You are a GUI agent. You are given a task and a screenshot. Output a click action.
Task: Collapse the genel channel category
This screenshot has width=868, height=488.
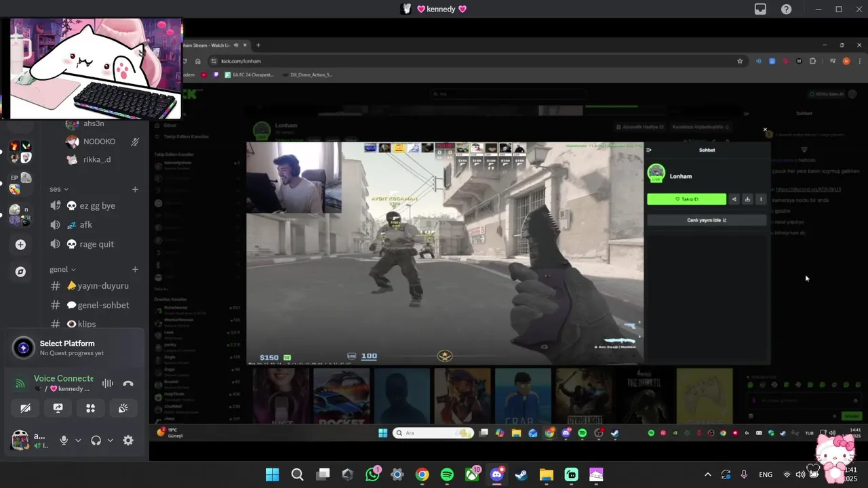pyautogui.click(x=62, y=269)
